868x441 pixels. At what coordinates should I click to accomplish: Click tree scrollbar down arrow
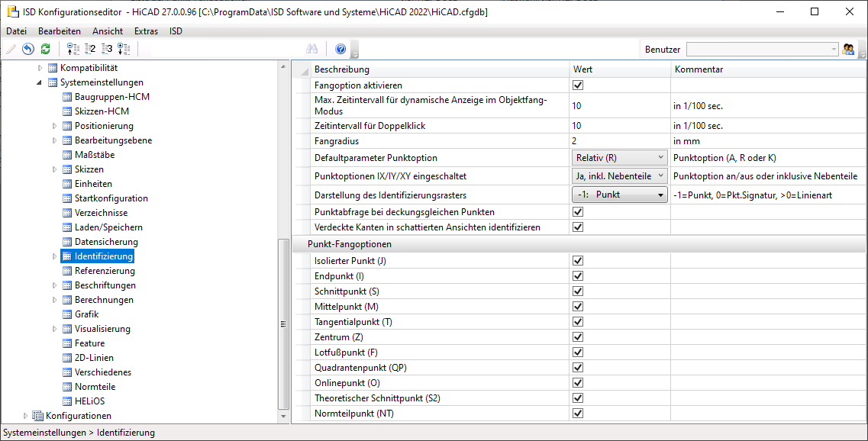coord(283,416)
